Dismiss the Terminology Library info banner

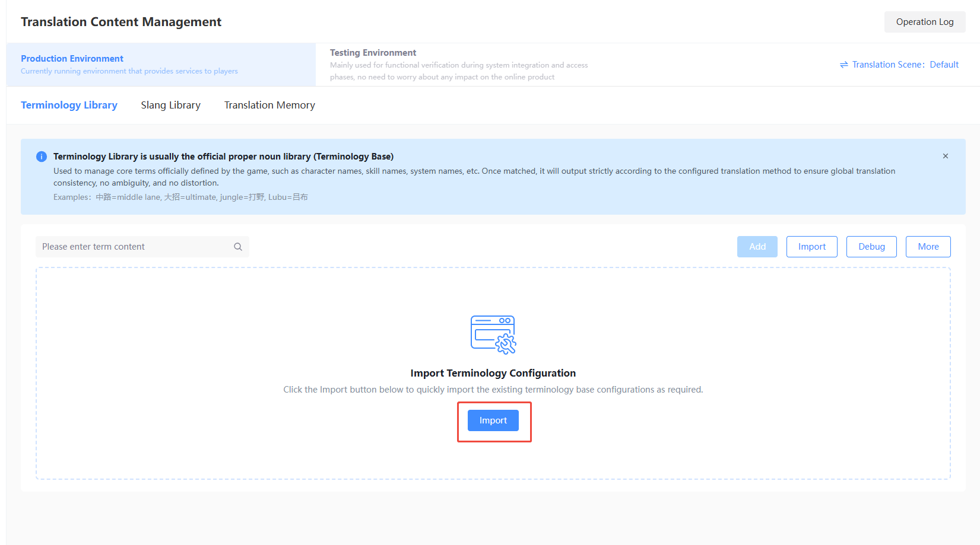point(946,156)
